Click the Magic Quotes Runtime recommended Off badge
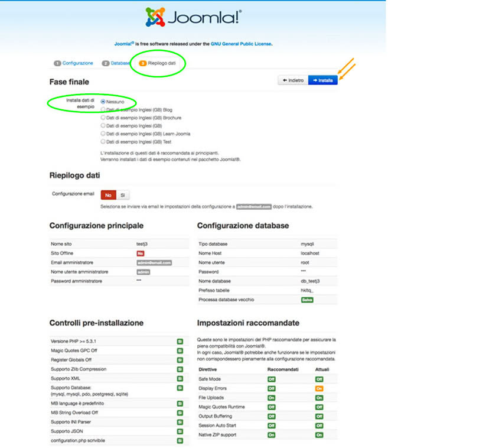The image size is (502, 448). click(272, 407)
